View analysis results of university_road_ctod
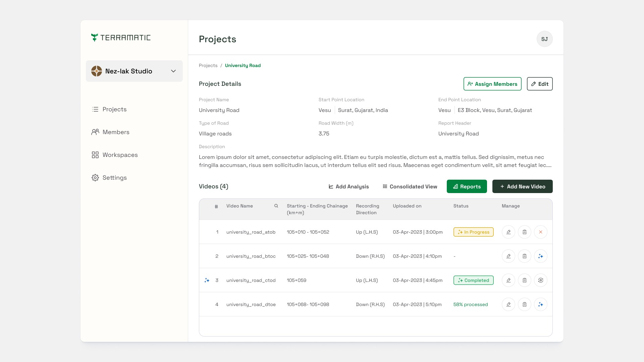Screen dimensions: 644x362 click(541, 280)
